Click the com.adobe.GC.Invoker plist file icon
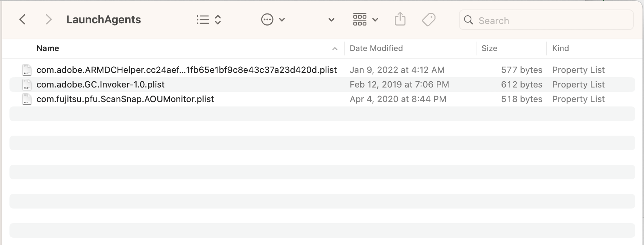Image resolution: width=644 pixels, height=245 pixels. (27, 85)
